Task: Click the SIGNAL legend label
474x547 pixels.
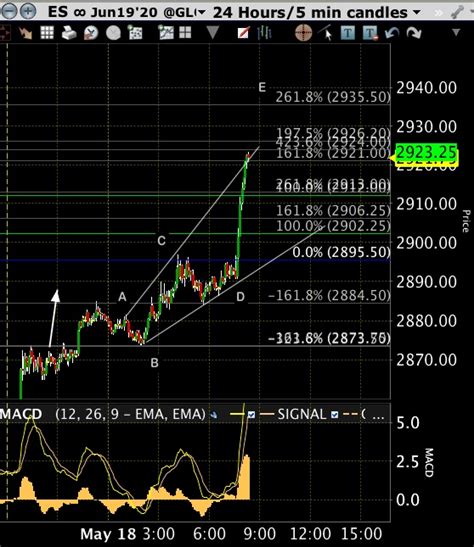Action: pos(302,414)
